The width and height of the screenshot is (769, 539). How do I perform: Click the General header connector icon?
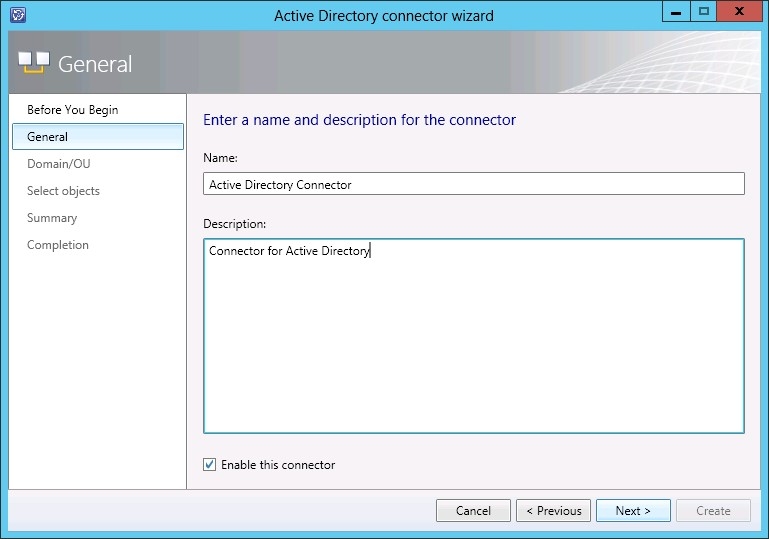click(x=34, y=63)
